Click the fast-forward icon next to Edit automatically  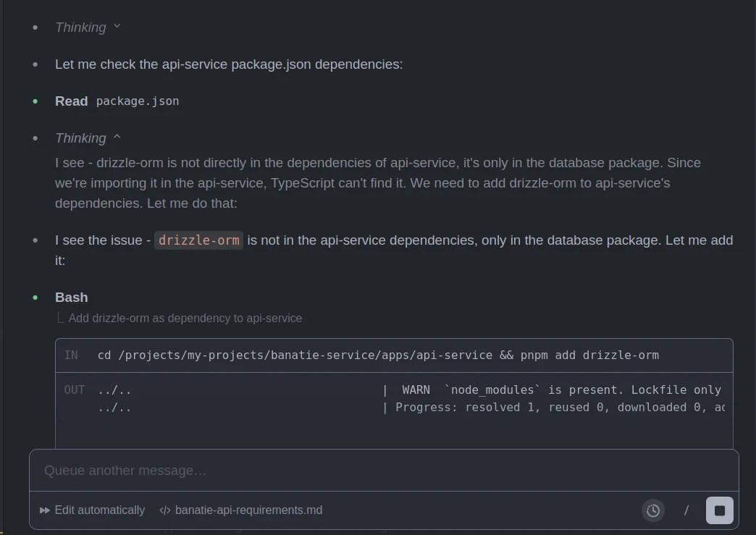[45, 510]
